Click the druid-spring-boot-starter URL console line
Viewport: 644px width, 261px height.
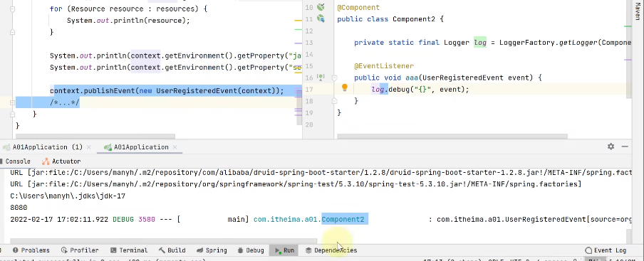click(321, 173)
